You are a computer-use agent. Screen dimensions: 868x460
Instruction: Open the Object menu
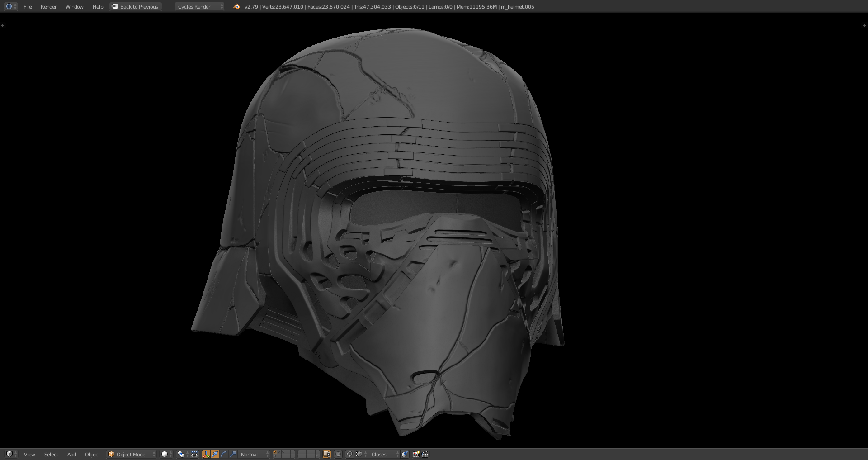click(92, 455)
